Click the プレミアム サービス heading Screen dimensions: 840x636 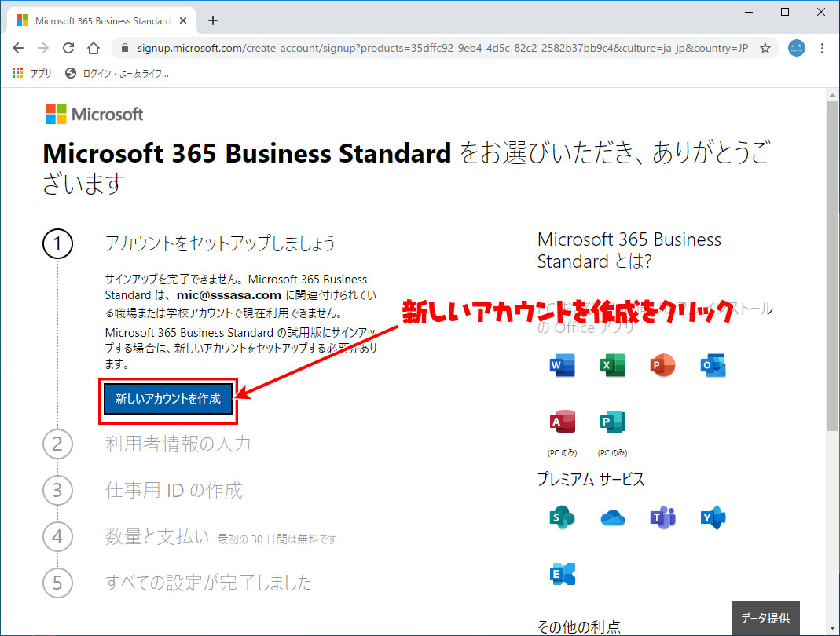(x=590, y=479)
